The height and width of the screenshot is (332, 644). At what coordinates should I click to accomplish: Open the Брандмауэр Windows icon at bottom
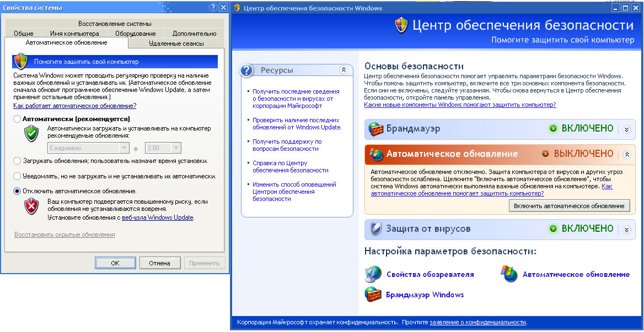pos(373,295)
